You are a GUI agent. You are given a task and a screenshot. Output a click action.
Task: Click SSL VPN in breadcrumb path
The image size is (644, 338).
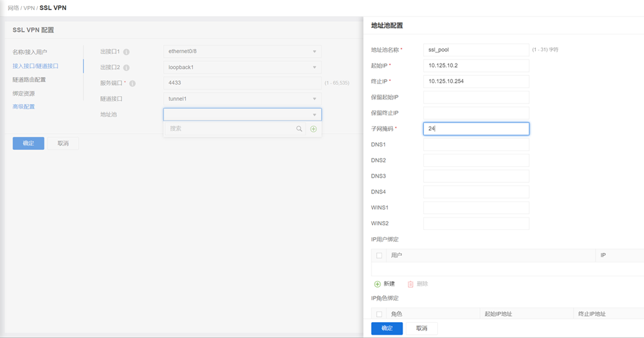coord(53,8)
